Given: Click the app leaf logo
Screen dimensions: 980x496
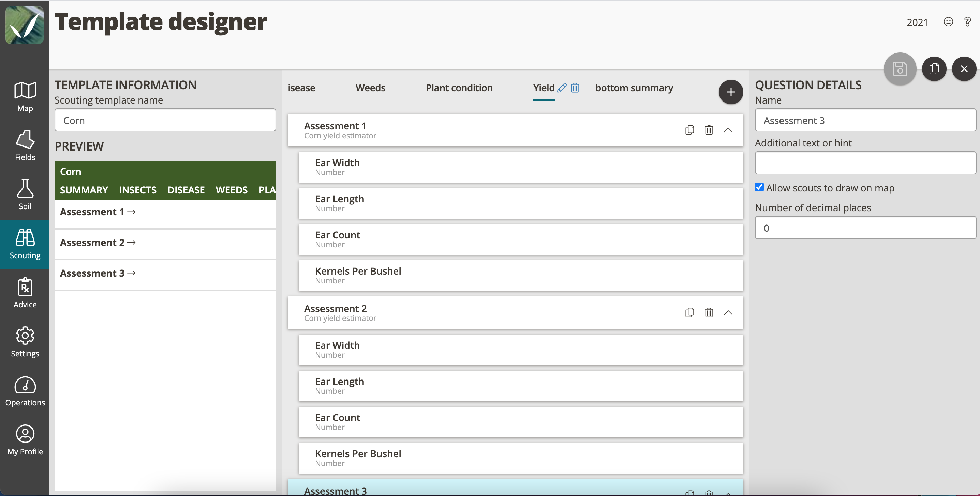Looking at the screenshot, I should (x=24, y=25).
